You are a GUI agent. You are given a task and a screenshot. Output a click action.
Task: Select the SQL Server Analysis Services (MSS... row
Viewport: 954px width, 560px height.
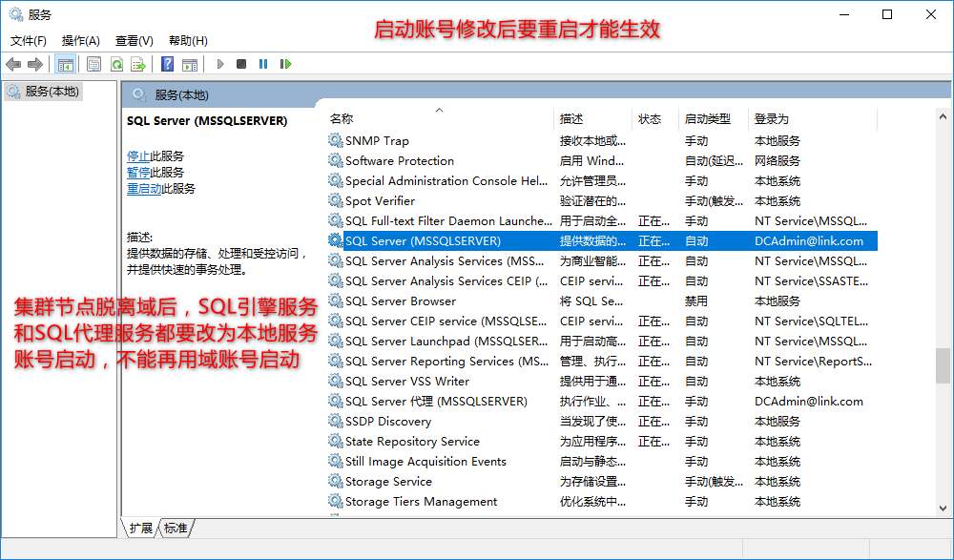[x=602, y=261]
